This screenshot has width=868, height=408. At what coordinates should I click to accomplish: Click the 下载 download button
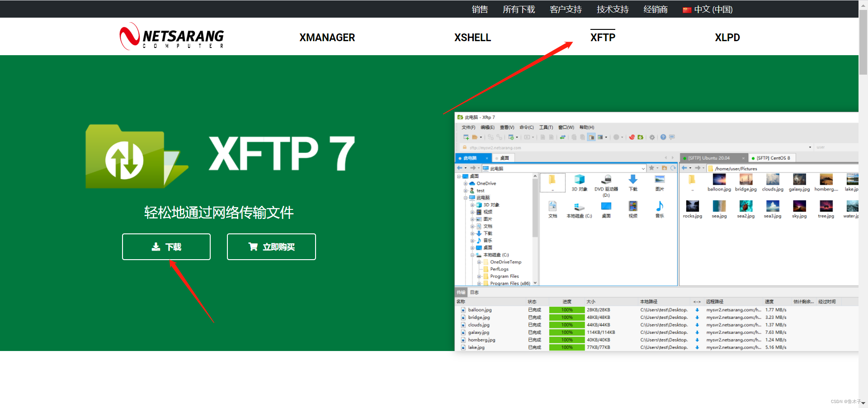pyautogui.click(x=166, y=247)
